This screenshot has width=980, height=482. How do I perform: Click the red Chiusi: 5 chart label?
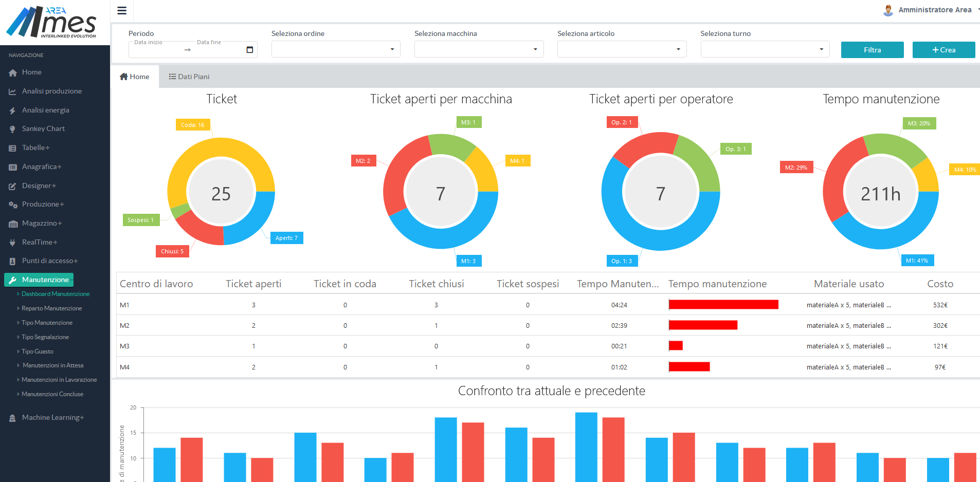(x=172, y=251)
